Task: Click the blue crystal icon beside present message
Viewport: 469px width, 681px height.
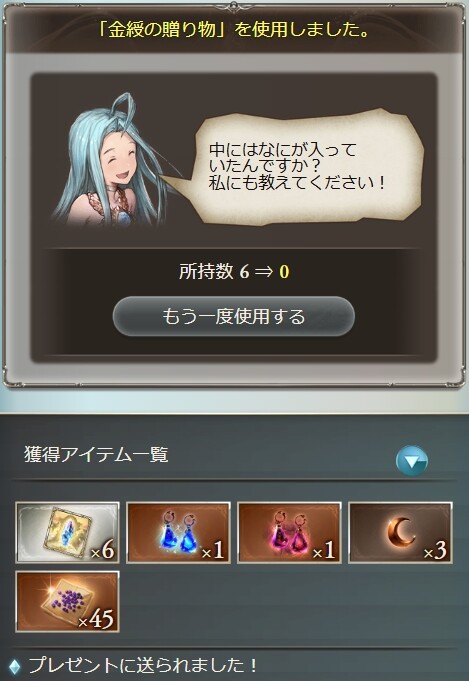Action: point(15,666)
